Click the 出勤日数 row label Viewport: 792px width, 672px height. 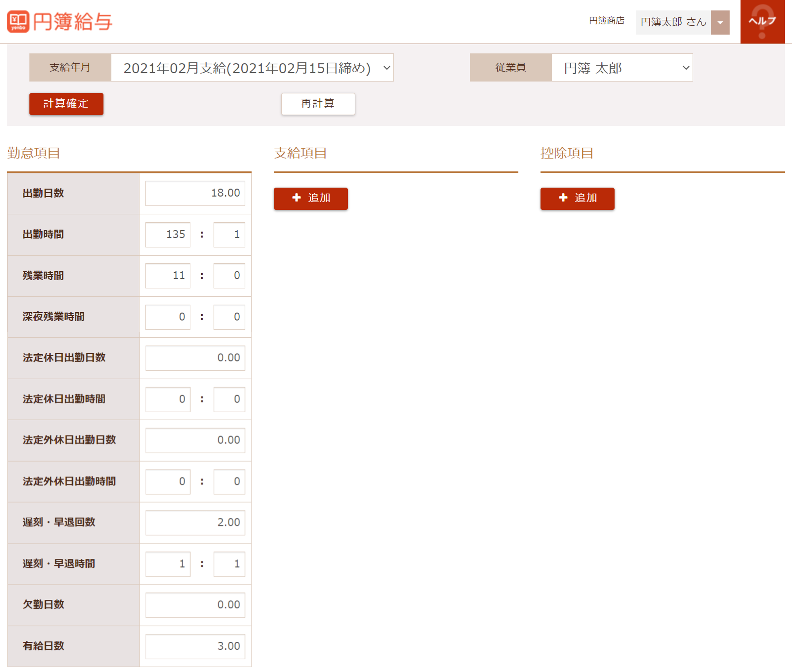point(43,193)
